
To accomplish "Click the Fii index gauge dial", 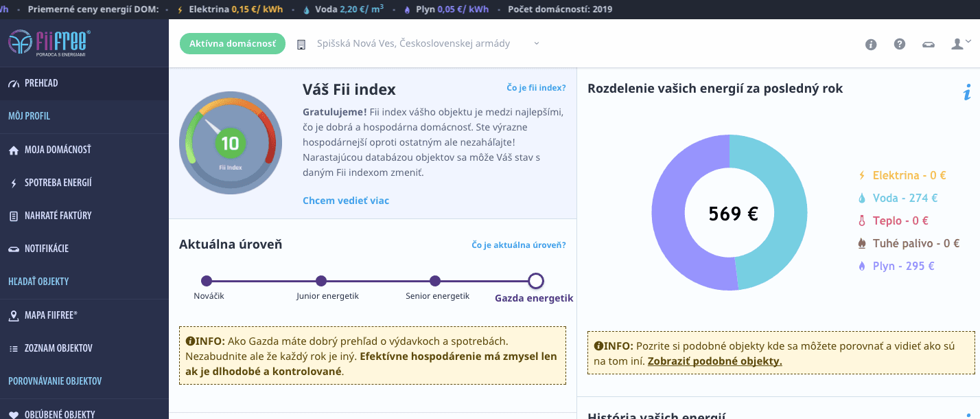I will [x=230, y=143].
